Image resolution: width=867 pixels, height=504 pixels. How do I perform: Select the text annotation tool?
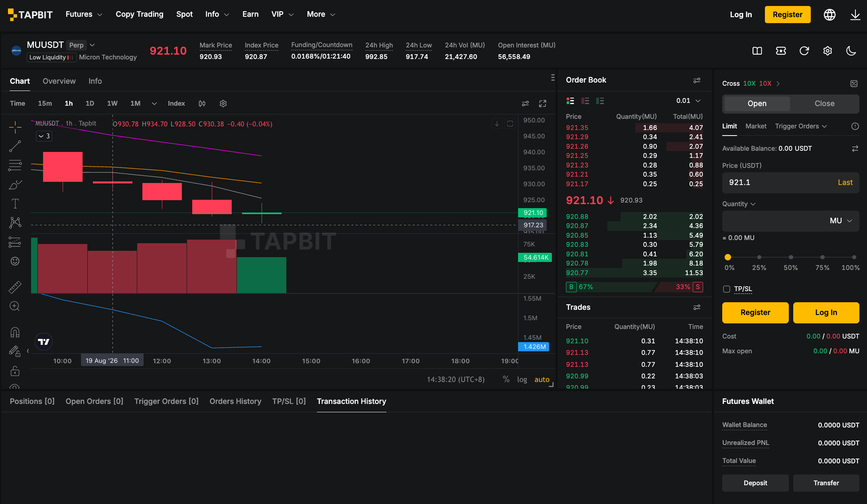click(x=15, y=204)
